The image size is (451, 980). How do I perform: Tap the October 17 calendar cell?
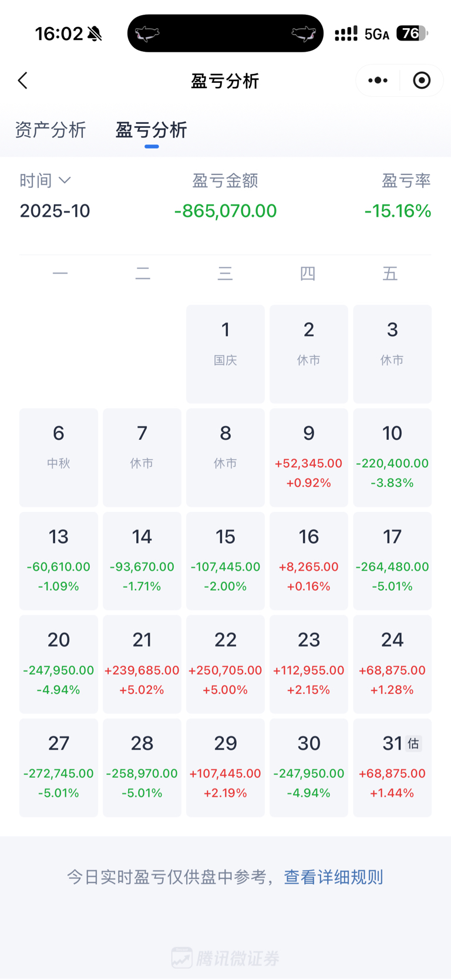pos(392,561)
